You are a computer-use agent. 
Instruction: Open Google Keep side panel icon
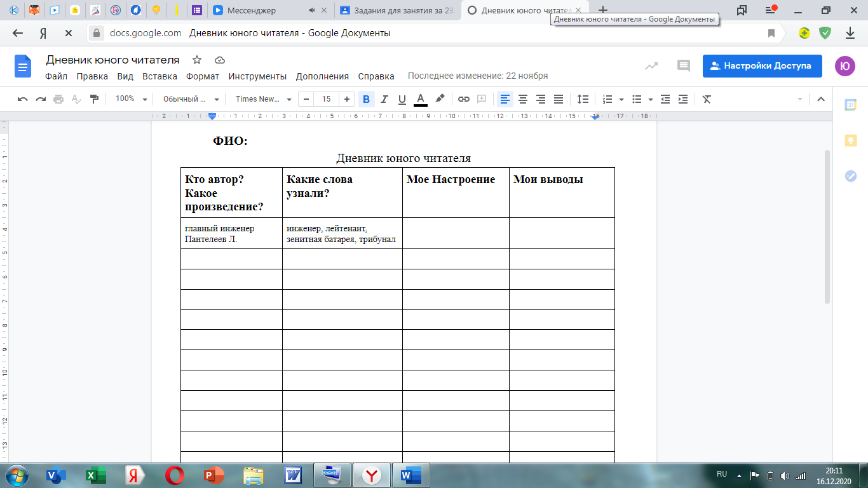850,140
